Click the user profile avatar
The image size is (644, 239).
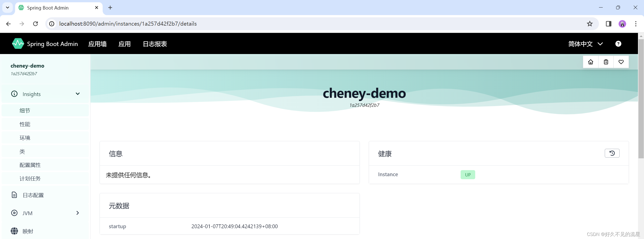(622, 24)
